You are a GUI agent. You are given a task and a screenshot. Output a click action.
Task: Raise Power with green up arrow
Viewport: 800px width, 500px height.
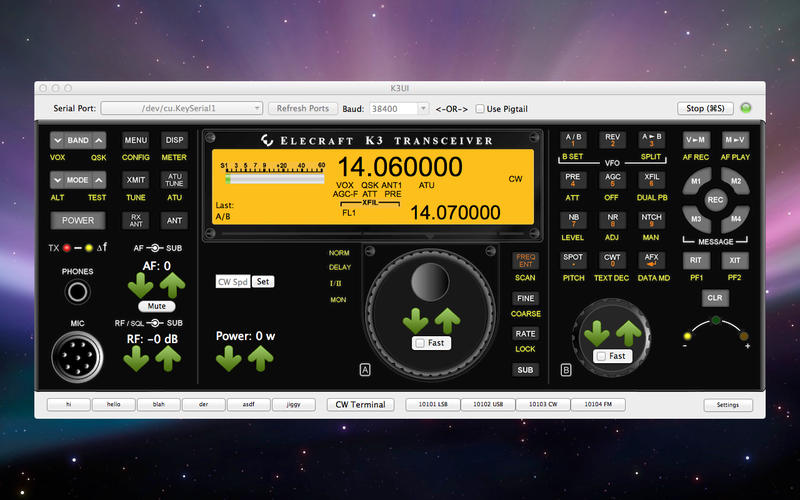pyautogui.click(x=260, y=358)
